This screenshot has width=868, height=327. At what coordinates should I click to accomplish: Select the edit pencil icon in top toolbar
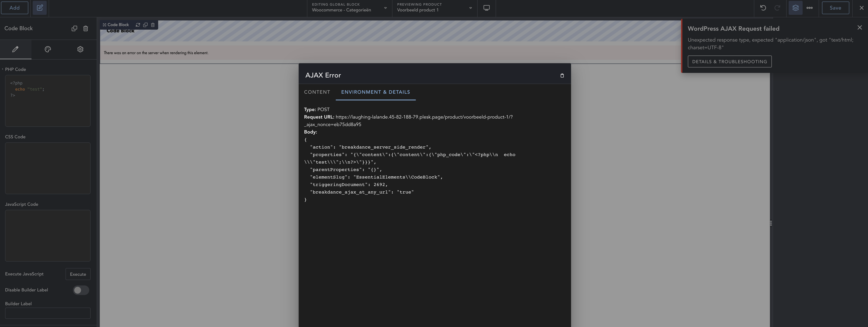[x=40, y=8]
